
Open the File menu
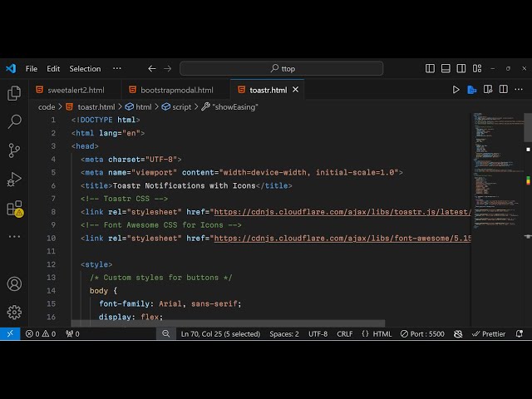[x=32, y=68]
